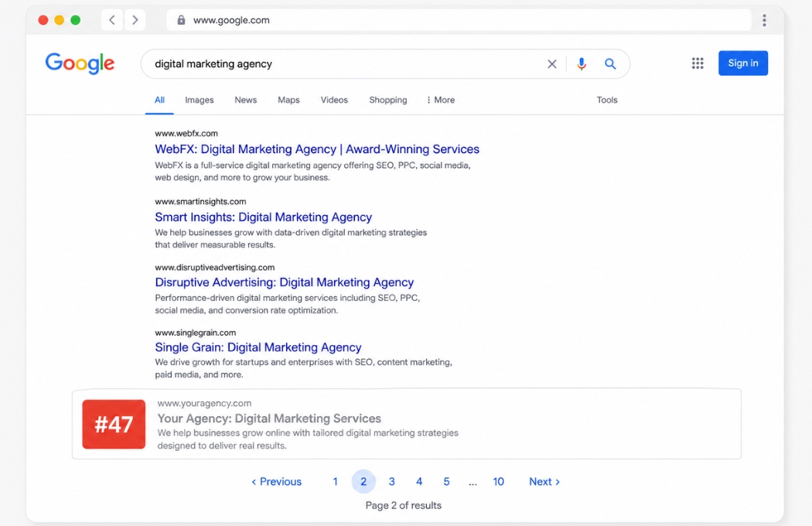Click the current page 2 number

363,481
